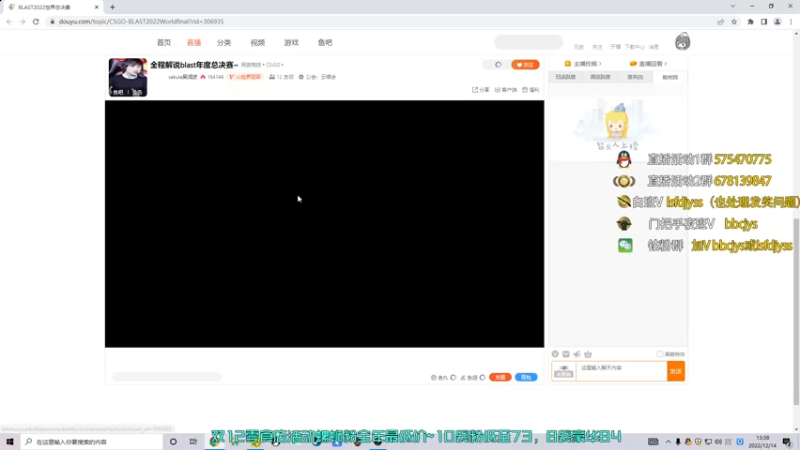Open Task View on taskbar
The height and width of the screenshot is (450, 800).
pyautogui.click(x=193, y=442)
